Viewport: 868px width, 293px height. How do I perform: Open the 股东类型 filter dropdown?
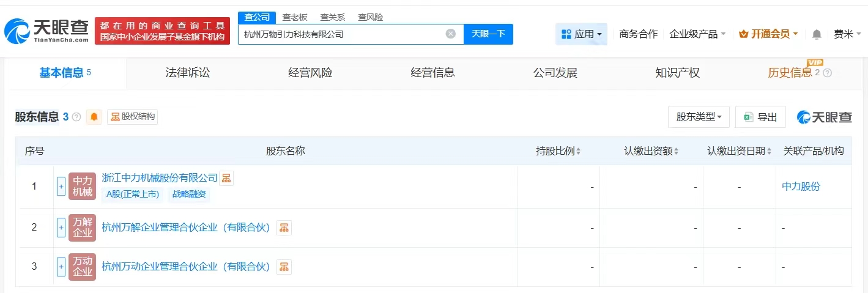click(699, 117)
